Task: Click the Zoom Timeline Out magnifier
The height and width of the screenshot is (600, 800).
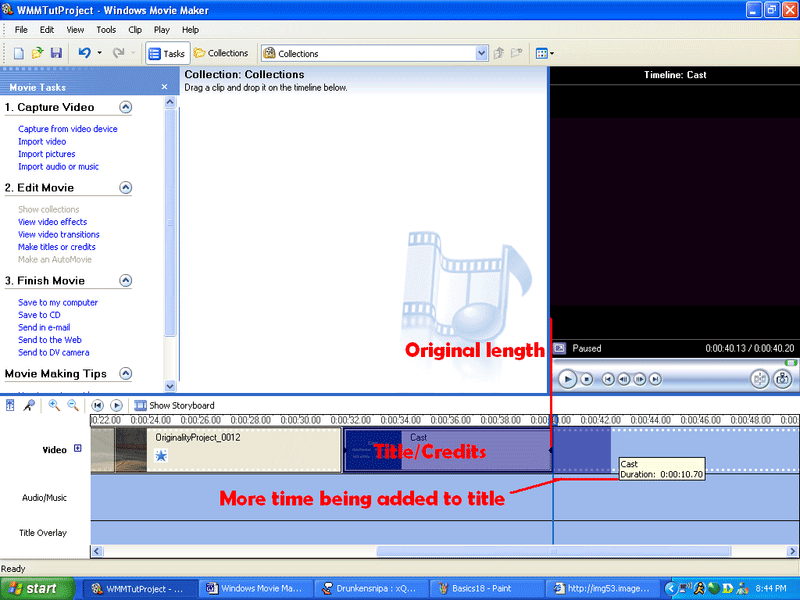Action: pos(71,405)
